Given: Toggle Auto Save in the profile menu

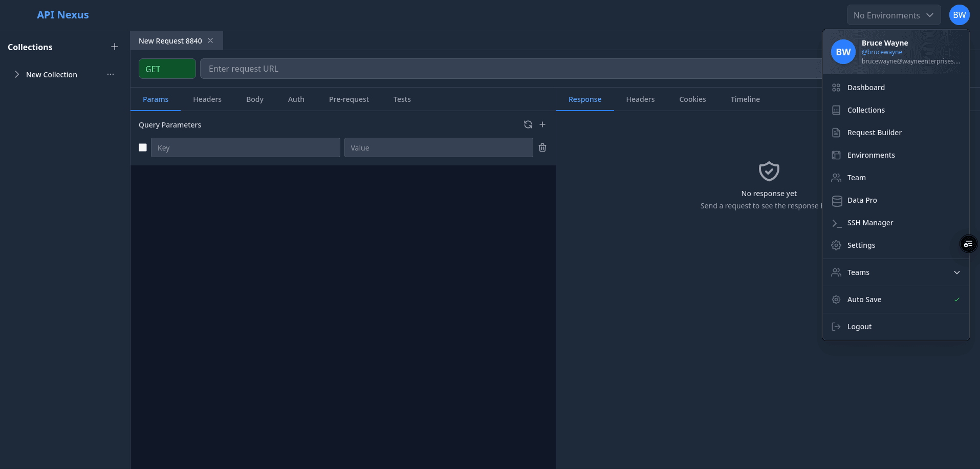Looking at the screenshot, I should (896, 300).
